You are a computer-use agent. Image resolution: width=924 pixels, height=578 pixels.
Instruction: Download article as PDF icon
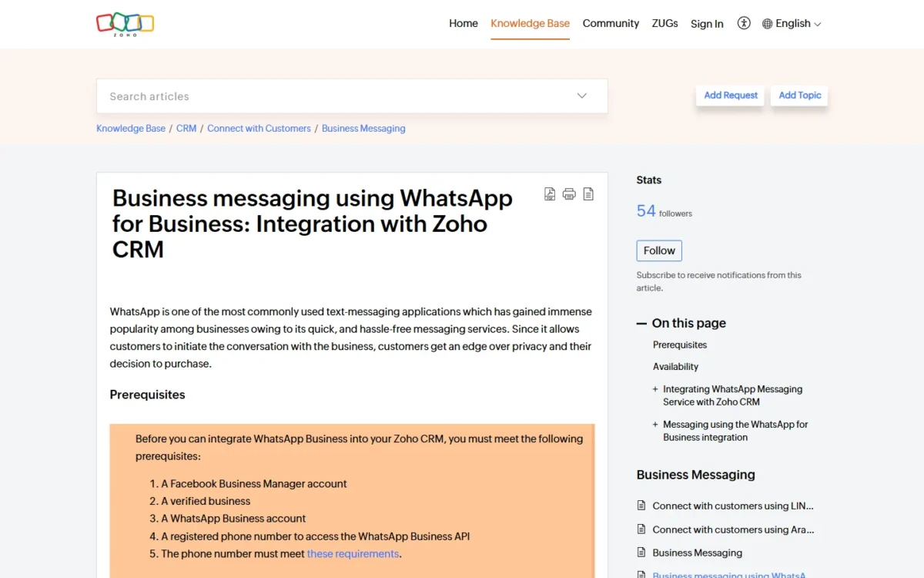(x=550, y=194)
